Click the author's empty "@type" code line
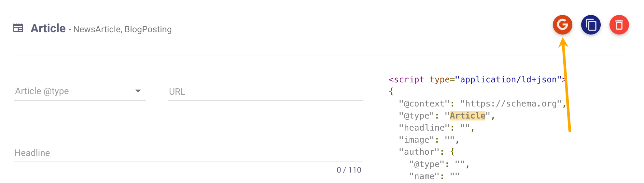The image size is (644, 183). pos(439,164)
